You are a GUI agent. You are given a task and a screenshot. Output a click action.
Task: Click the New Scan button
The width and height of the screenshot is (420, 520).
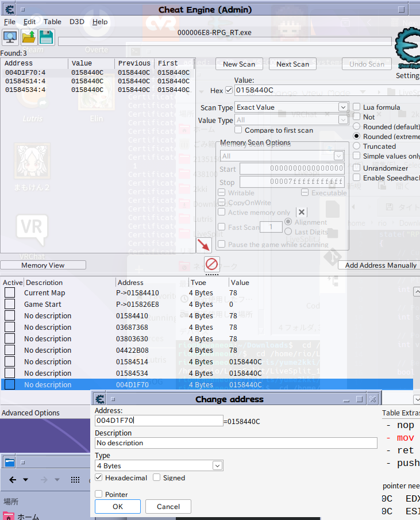[x=239, y=64]
